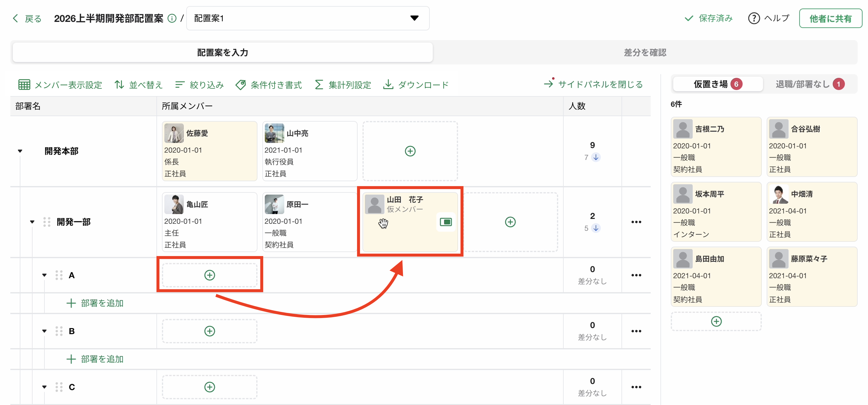Screen dimensions: 868x405
Task: Open the 絞り込み filter icon
Action: (x=180, y=85)
